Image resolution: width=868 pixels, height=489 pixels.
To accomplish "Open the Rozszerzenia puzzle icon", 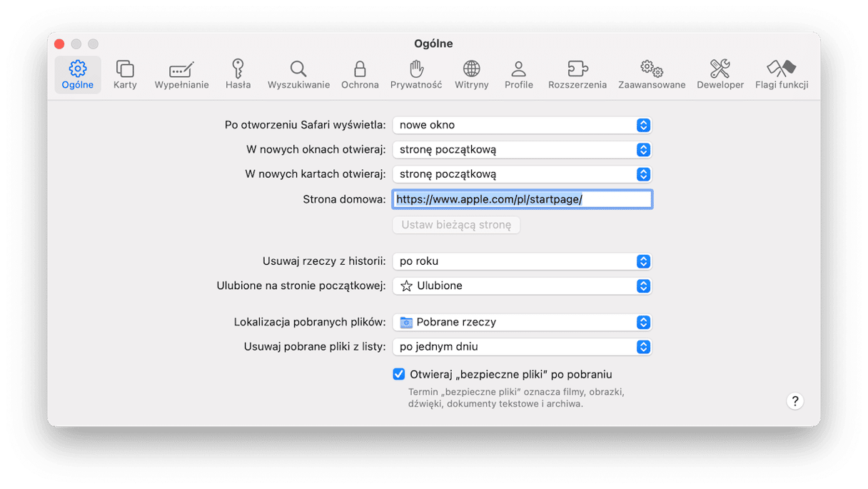I will pos(577,69).
